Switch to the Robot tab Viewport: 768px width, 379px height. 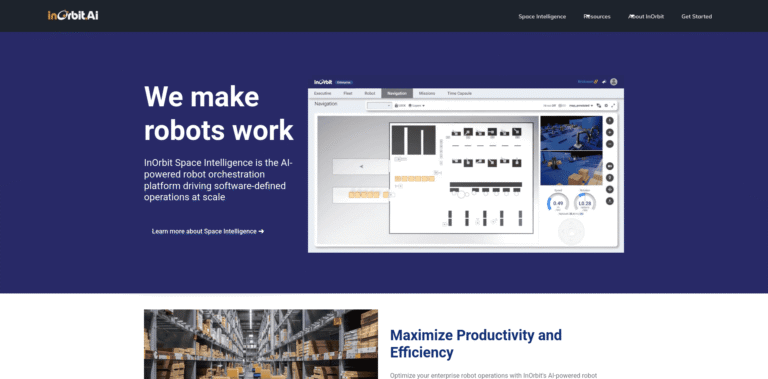pos(370,93)
